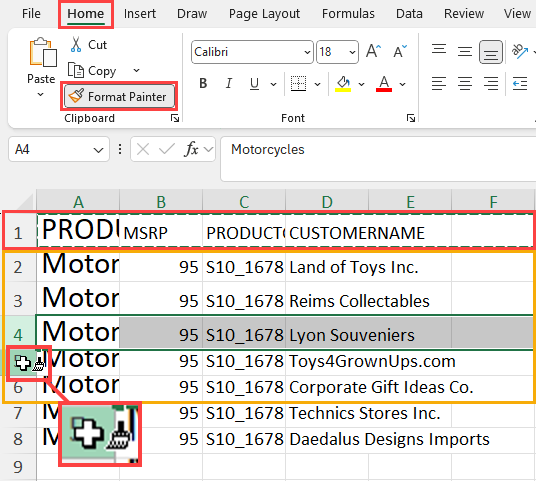Screen dimensions: 536x481
Task: Center text horizontally
Action: 465,83
